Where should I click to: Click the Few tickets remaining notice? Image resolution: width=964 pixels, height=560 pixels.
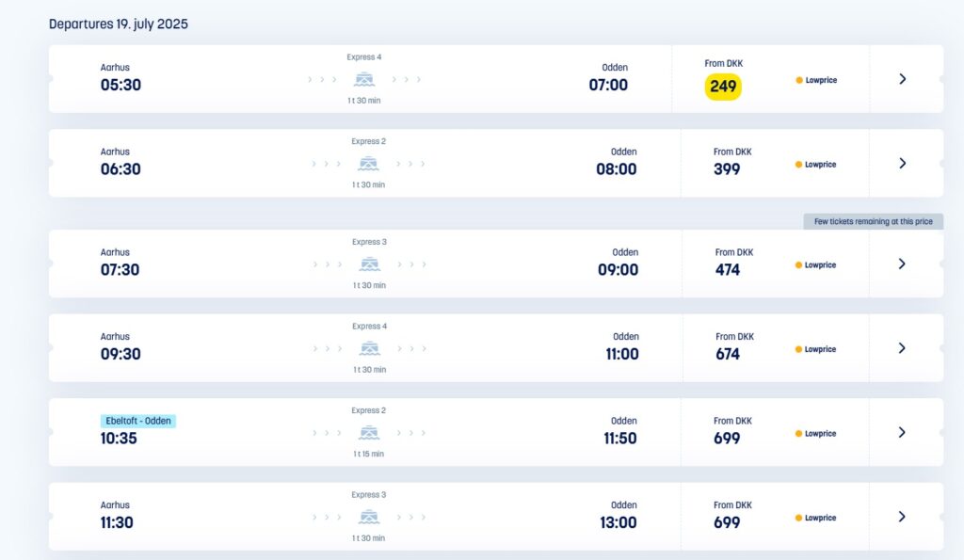pyautogui.click(x=873, y=221)
